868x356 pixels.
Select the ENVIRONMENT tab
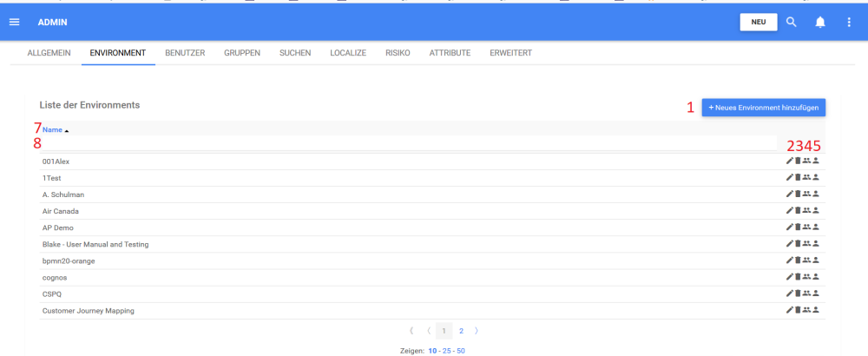click(x=118, y=53)
